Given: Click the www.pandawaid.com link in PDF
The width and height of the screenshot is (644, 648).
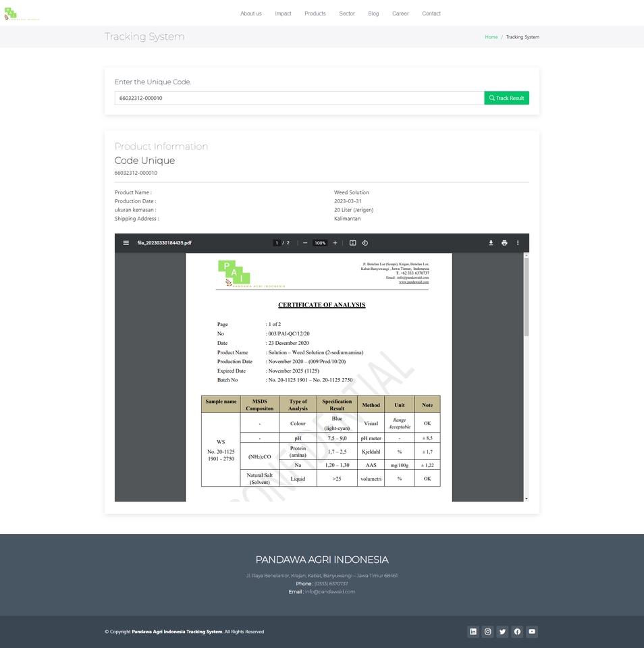Looking at the screenshot, I should point(414,282).
